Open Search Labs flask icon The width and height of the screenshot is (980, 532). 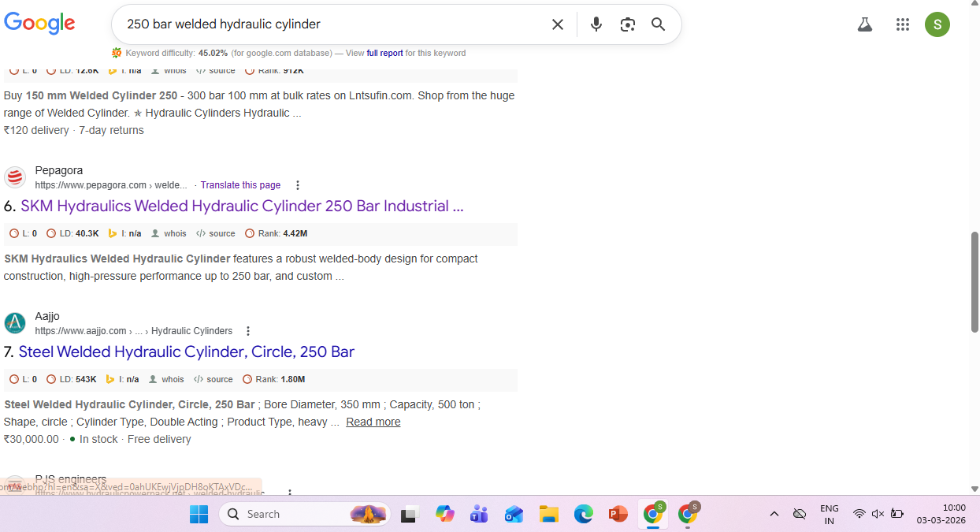pos(865,24)
